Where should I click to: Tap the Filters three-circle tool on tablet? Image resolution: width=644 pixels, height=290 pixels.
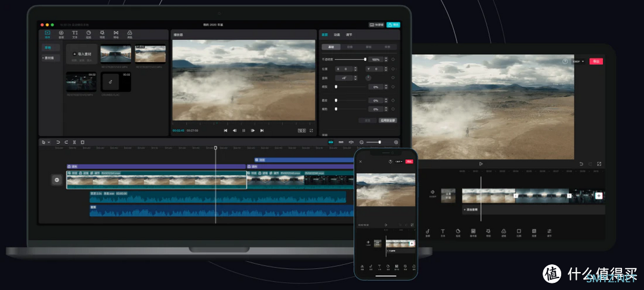[x=503, y=232]
